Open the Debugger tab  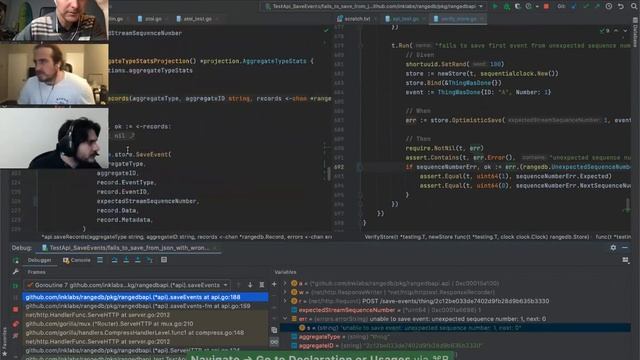39,260
